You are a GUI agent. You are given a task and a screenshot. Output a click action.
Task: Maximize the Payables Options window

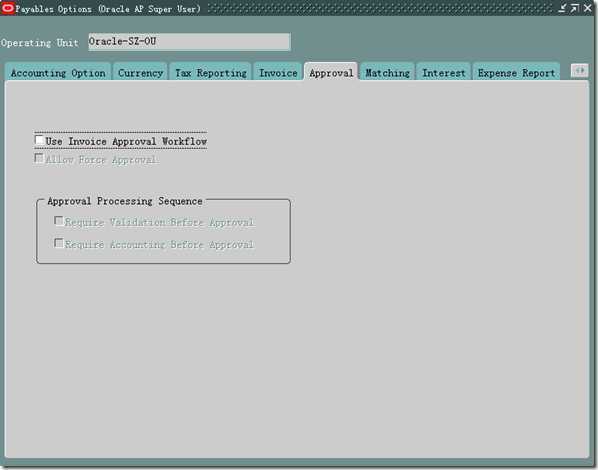pos(575,8)
